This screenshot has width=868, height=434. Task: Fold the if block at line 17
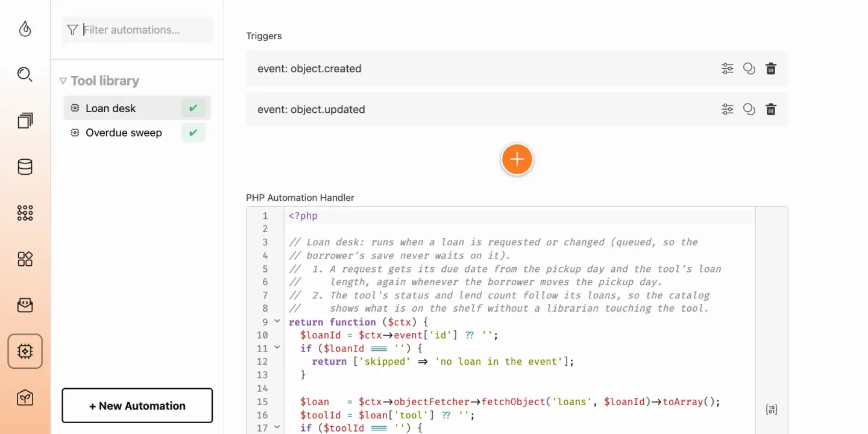pyautogui.click(x=277, y=427)
